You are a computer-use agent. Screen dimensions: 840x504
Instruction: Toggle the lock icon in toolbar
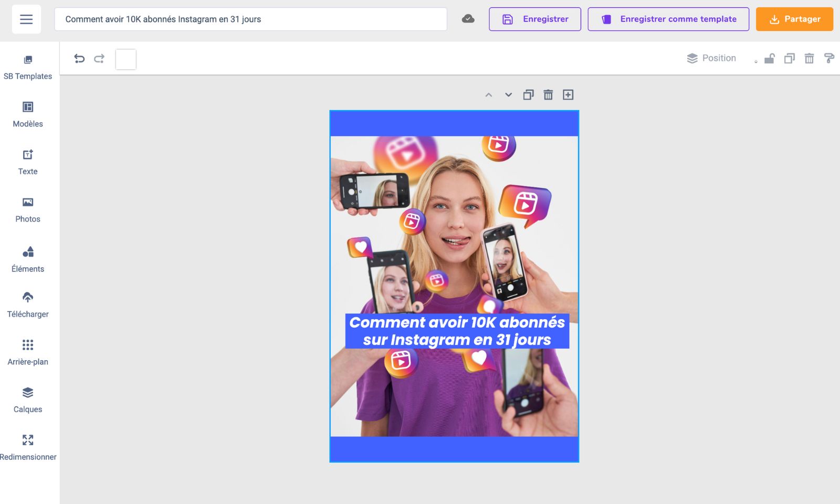769,58
